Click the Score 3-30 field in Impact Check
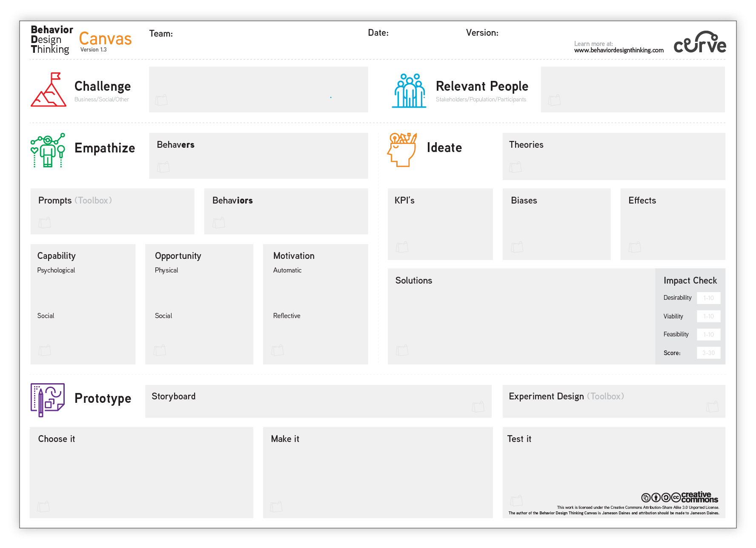Image resolution: width=756 pixels, height=548 pixels. [708, 353]
